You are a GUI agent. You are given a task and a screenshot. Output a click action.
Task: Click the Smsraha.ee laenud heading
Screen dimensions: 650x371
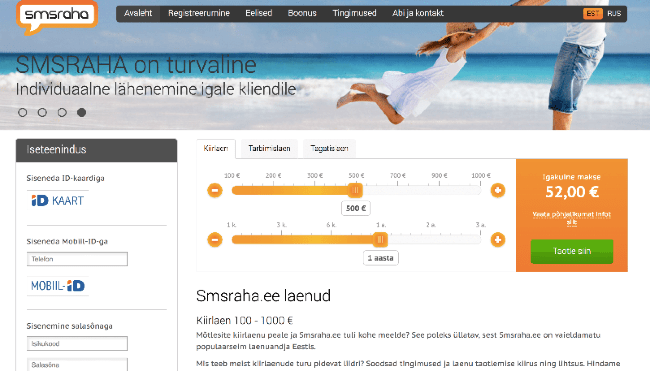click(263, 296)
